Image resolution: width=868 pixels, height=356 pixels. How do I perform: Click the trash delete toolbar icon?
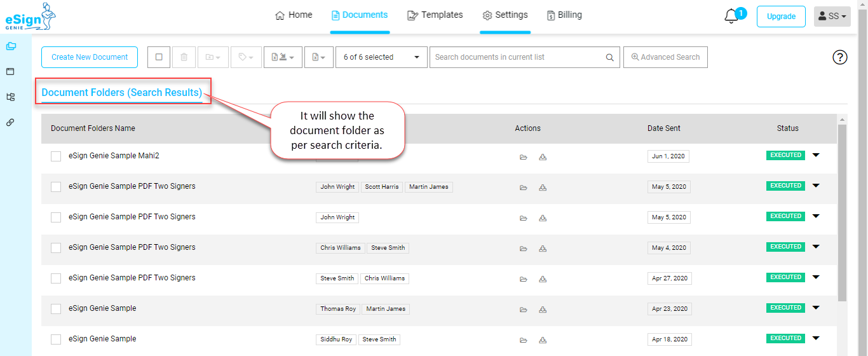click(x=184, y=57)
